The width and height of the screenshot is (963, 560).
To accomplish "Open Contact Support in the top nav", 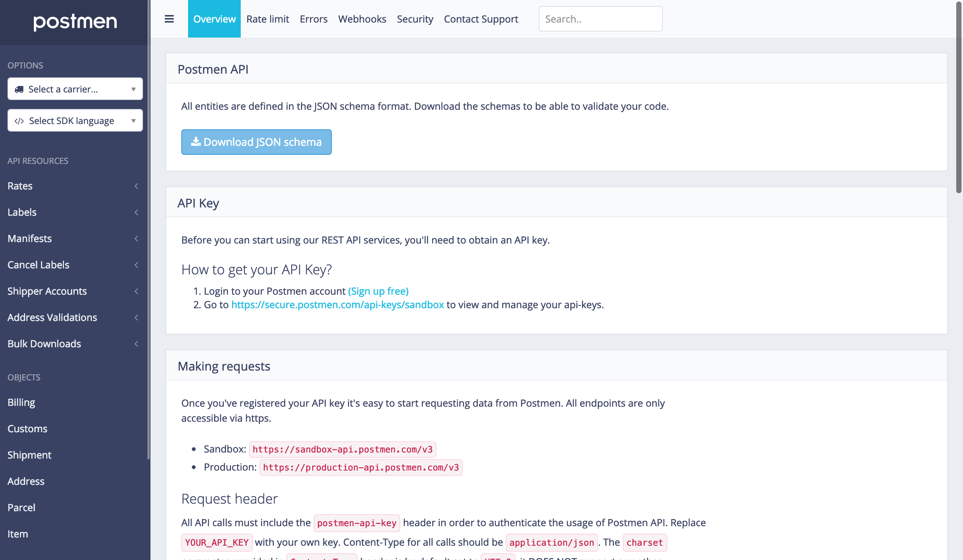I will click(481, 19).
